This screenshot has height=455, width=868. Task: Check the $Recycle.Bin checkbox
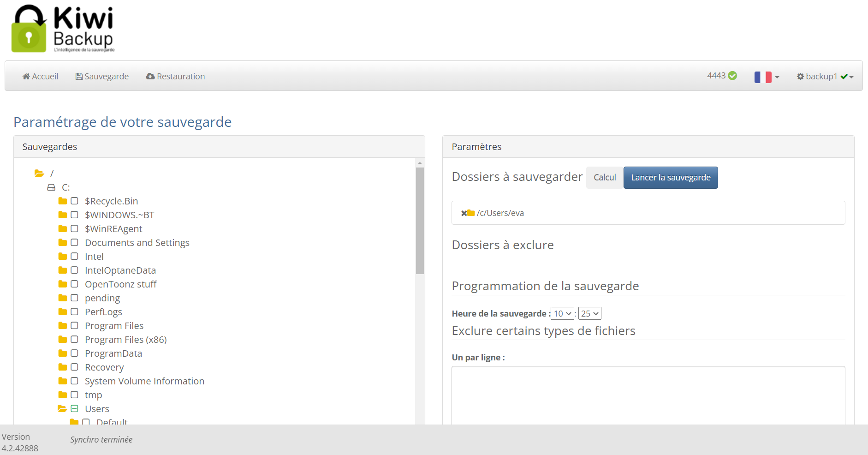coord(74,201)
